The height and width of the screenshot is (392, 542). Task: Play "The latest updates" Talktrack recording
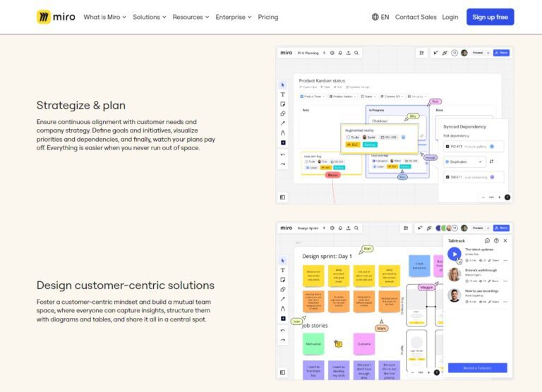coord(455,254)
